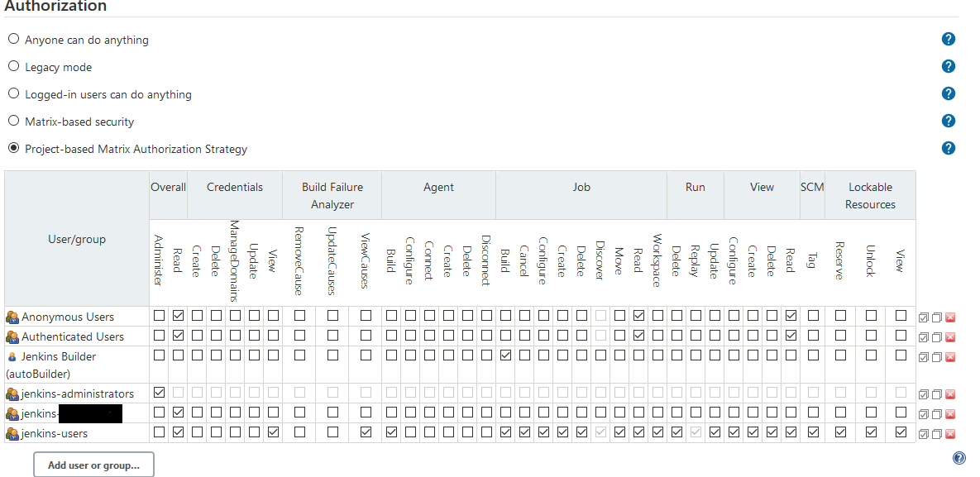The height and width of the screenshot is (477, 980).
Task: Click the group icon beside Anonymous Users
Action: pos(12,317)
